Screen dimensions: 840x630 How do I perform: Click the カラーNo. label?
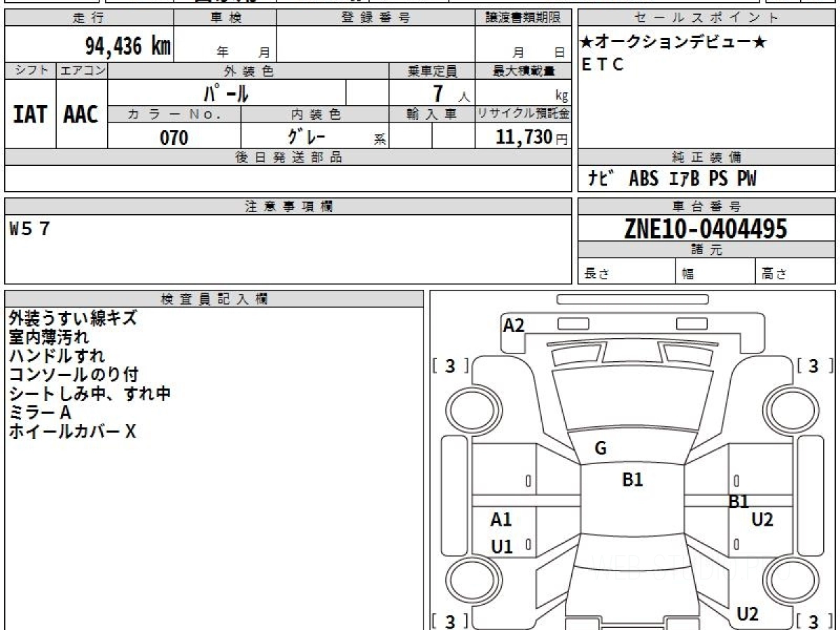click(x=174, y=114)
